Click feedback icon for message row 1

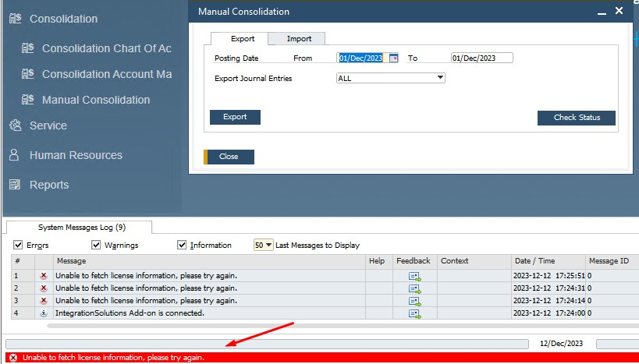[414, 276]
